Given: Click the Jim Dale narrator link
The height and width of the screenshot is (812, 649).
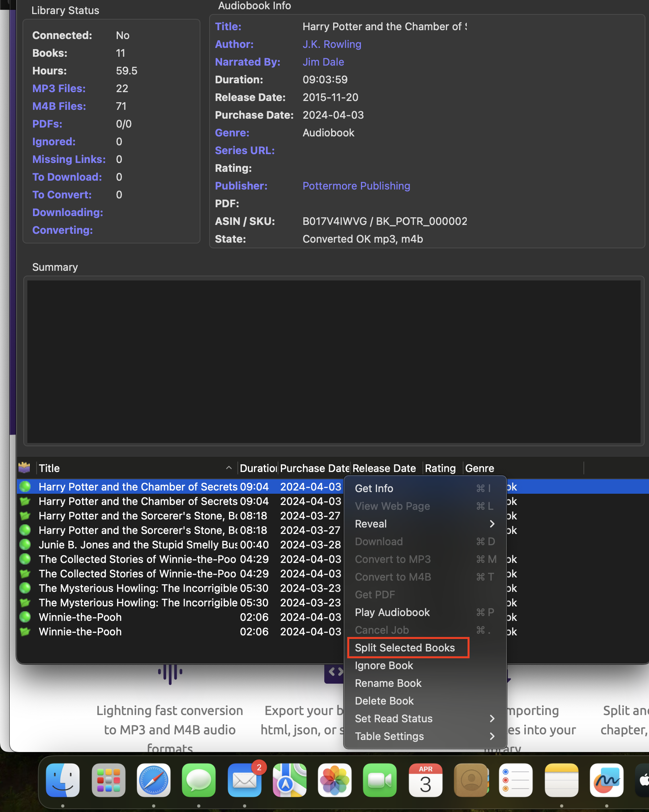Looking at the screenshot, I should point(323,62).
